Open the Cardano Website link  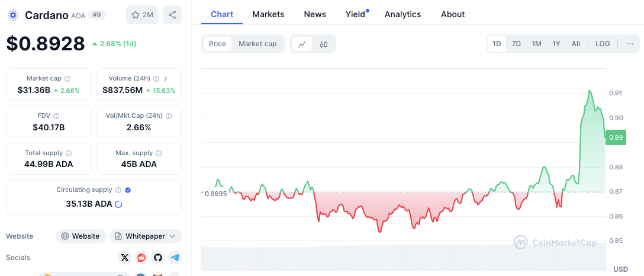(x=81, y=236)
